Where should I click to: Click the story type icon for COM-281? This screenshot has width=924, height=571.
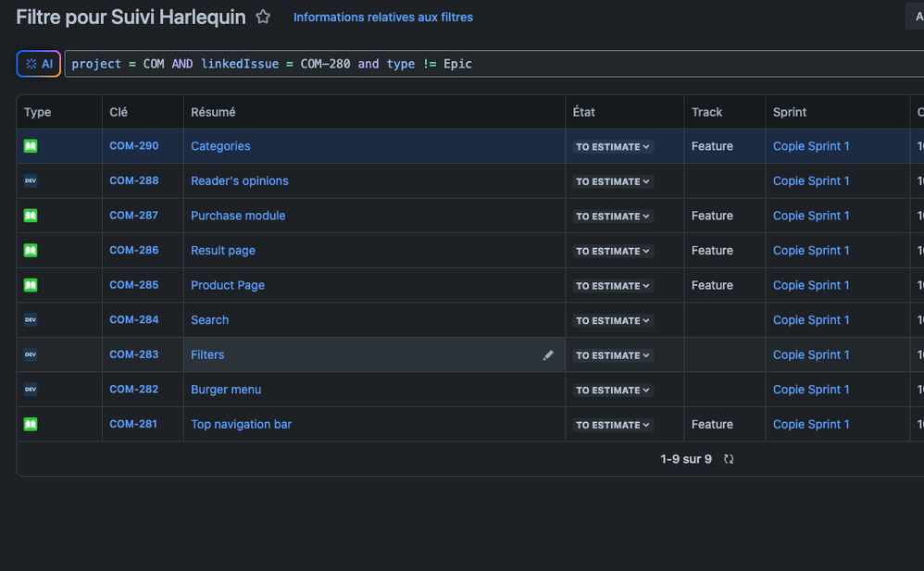[31, 424]
